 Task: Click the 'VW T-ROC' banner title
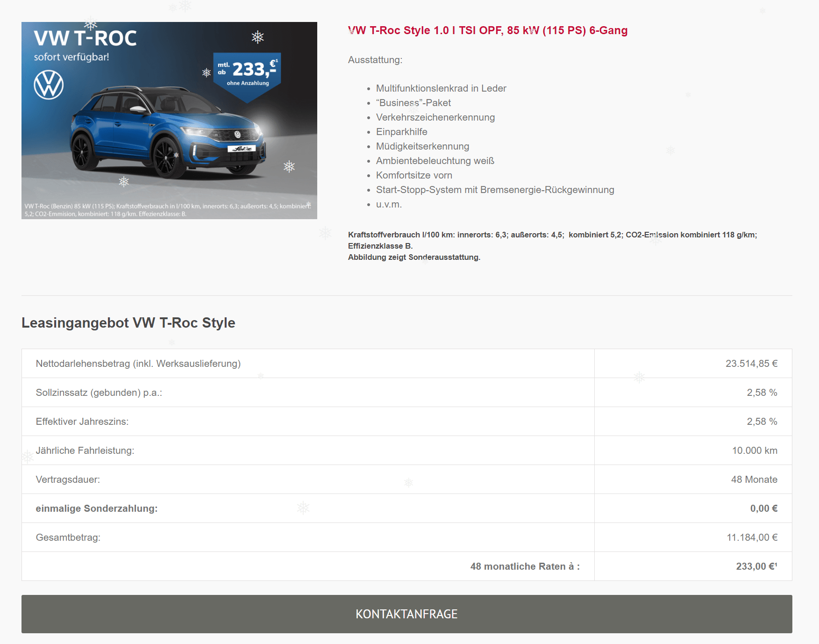(x=85, y=38)
